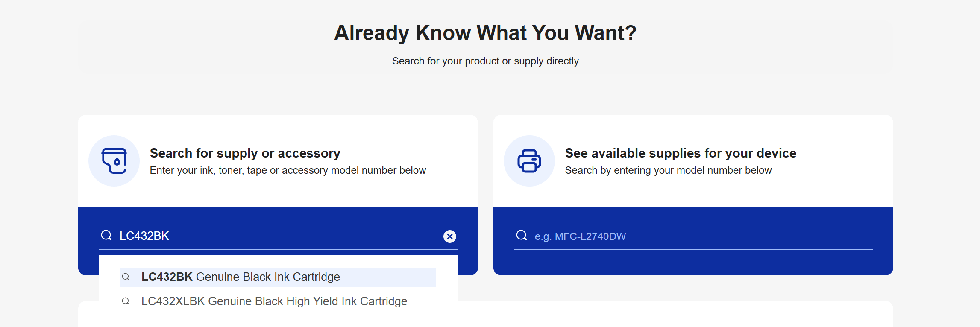The height and width of the screenshot is (327, 980).
Task: Click the ink cartridge icon
Action: point(114,161)
